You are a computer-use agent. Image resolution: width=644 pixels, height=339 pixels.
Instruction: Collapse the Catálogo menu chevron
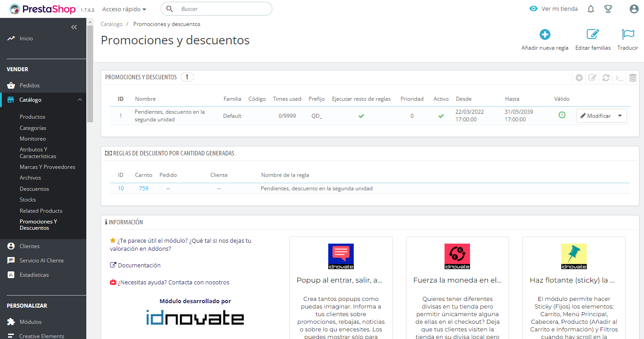[x=80, y=100]
